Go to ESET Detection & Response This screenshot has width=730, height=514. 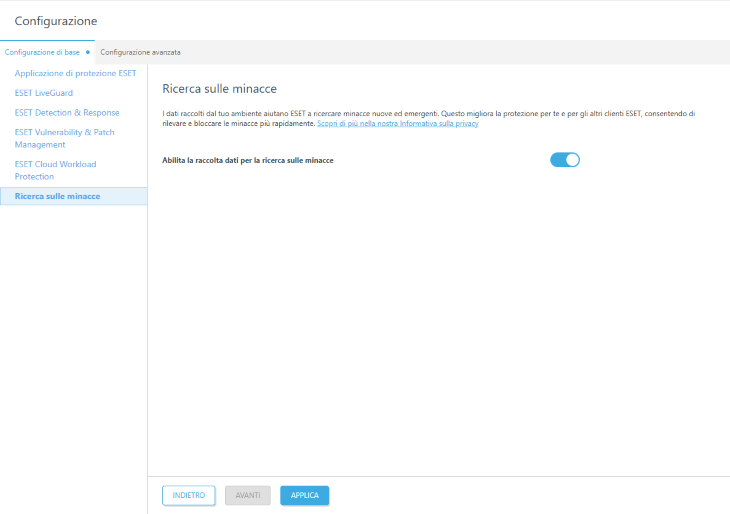tap(67, 112)
